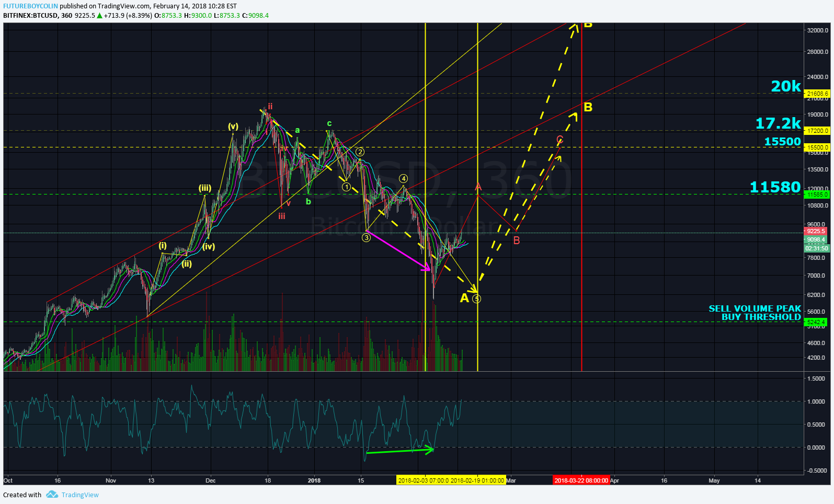This screenshot has height=504, width=834.
Task: Click the SELL VOLUME PEAK annotation
Action: click(755, 308)
